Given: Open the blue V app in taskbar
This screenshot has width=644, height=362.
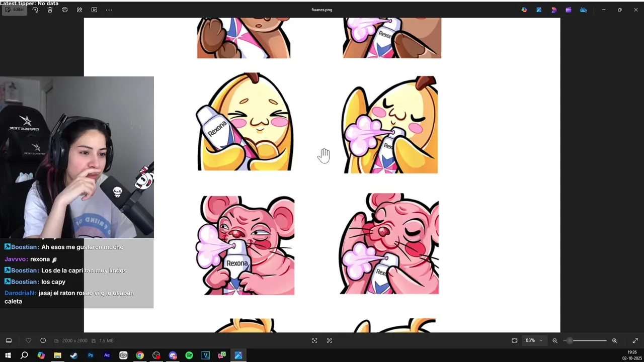Looking at the screenshot, I should [206, 355].
